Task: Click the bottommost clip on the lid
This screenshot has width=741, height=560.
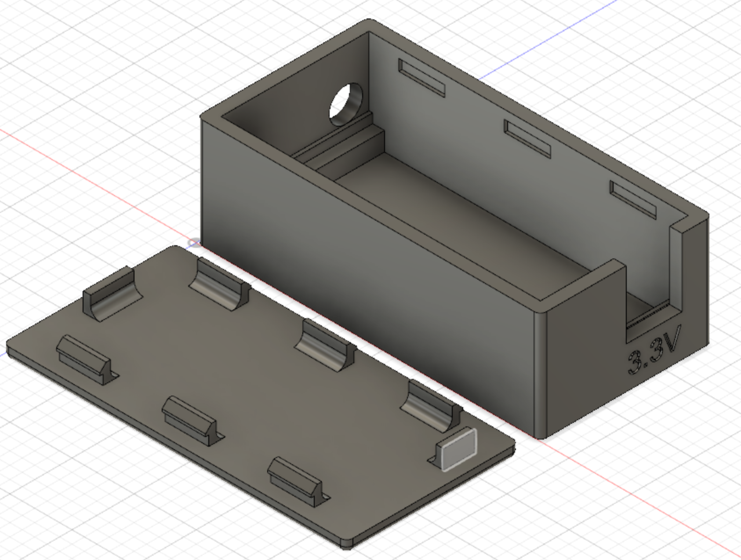Action: pos(294,480)
